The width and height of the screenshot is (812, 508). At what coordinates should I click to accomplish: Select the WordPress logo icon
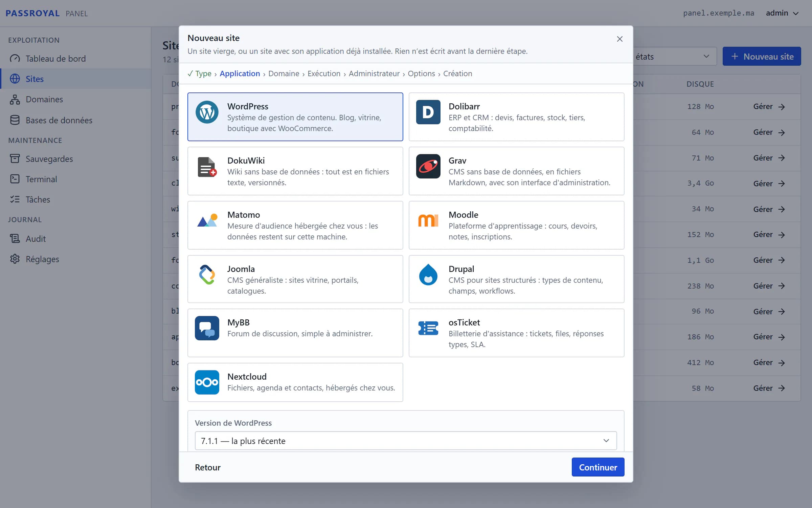[207, 112]
